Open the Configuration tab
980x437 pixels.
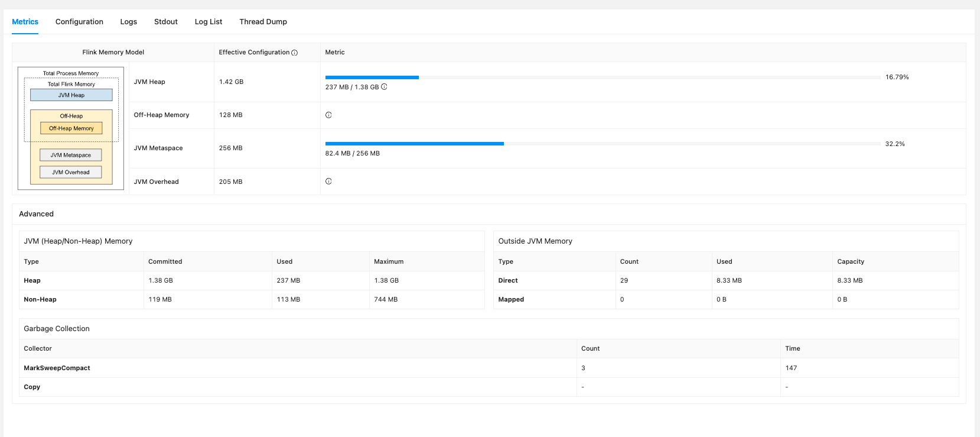point(79,22)
